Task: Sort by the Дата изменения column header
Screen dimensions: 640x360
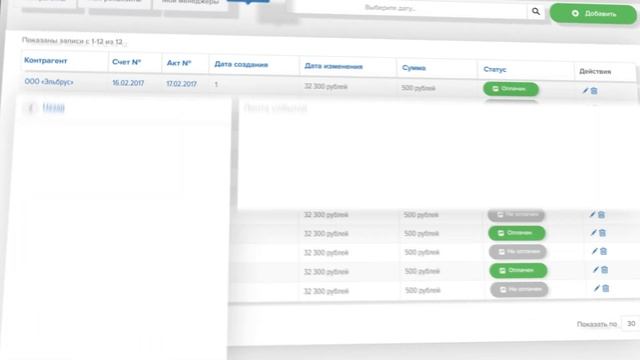Action: 333,66
